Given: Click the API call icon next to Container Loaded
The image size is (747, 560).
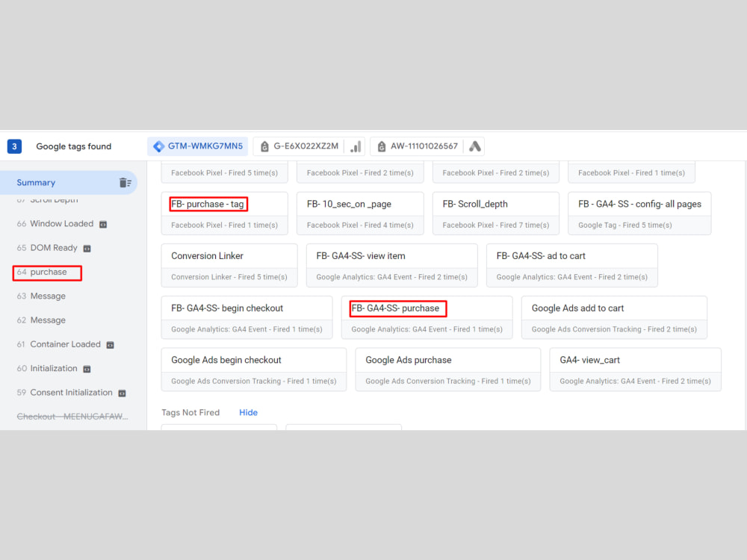Looking at the screenshot, I should (x=111, y=344).
